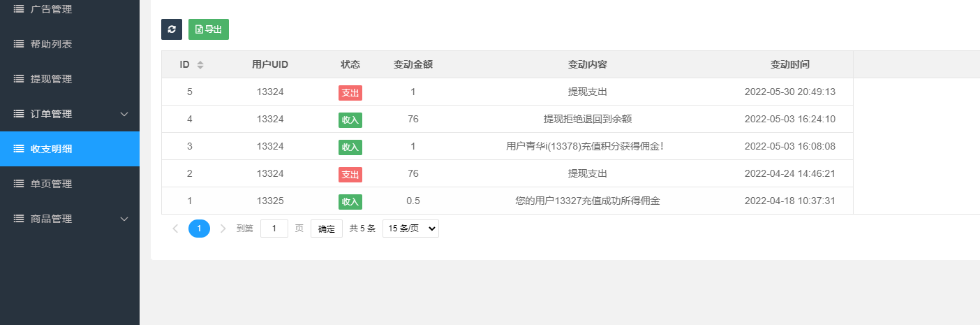This screenshot has height=325, width=980.
Task: Open 帮助列表 menu item
Action: [70, 44]
